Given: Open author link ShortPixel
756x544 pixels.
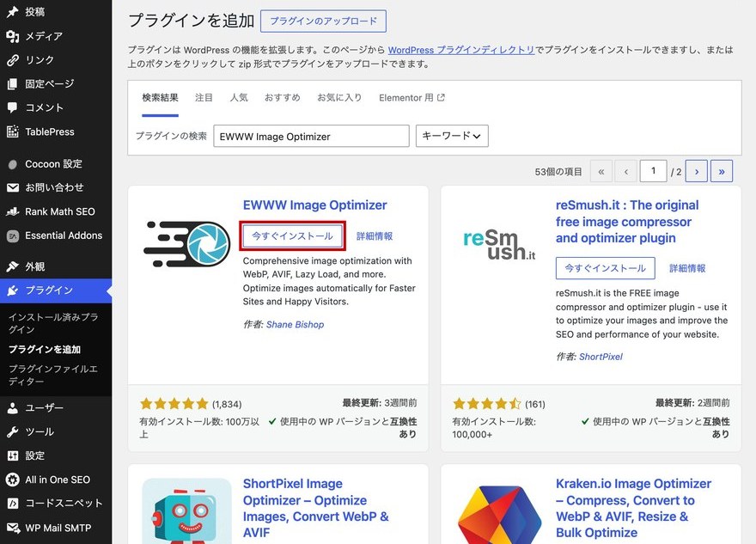Looking at the screenshot, I should (x=601, y=357).
